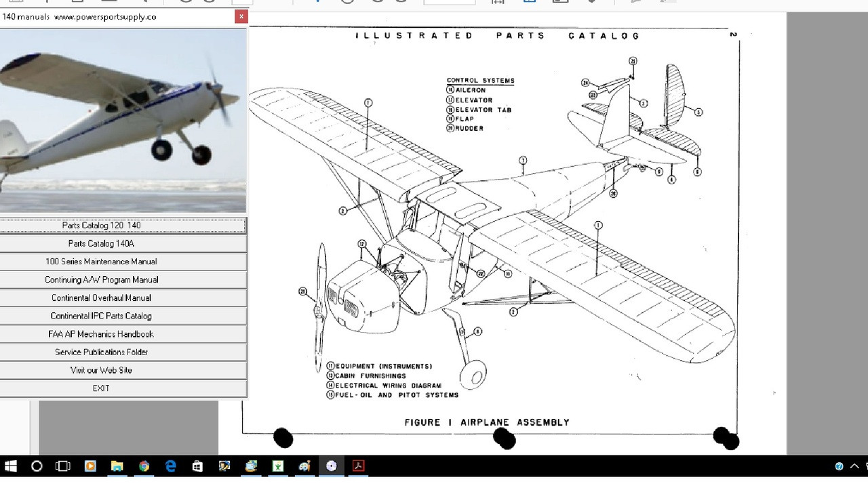Click the RUDDER legend entry
This screenshot has height=488, width=868.
pos(465,129)
